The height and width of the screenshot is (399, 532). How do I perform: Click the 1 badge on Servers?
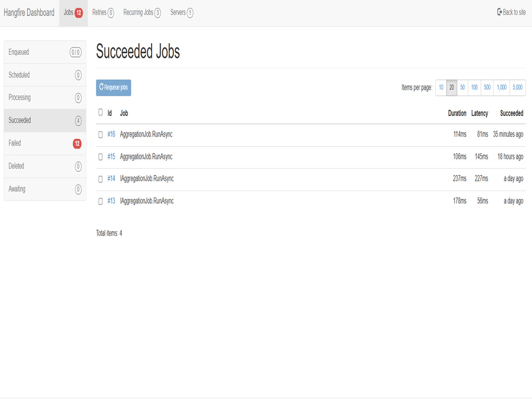point(190,13)
